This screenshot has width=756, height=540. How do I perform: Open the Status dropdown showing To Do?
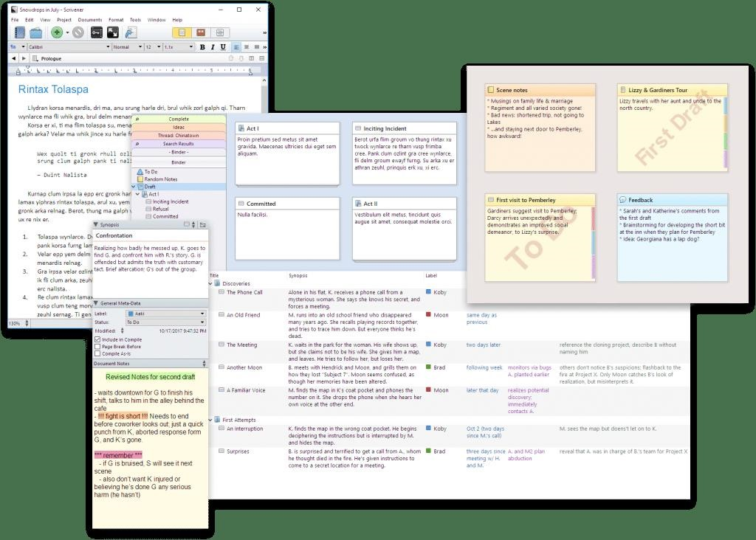166,322
